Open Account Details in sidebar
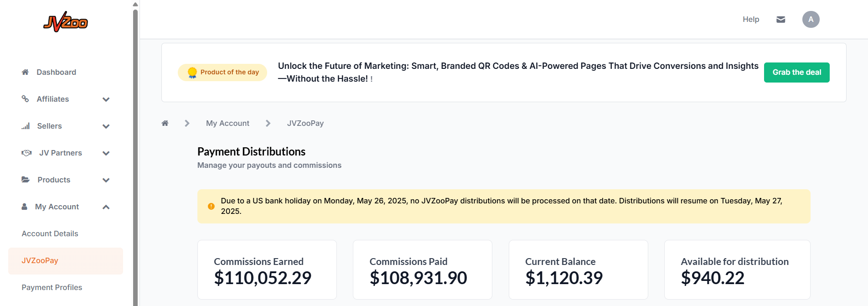868x306 pixels. [x=50, y=233]
